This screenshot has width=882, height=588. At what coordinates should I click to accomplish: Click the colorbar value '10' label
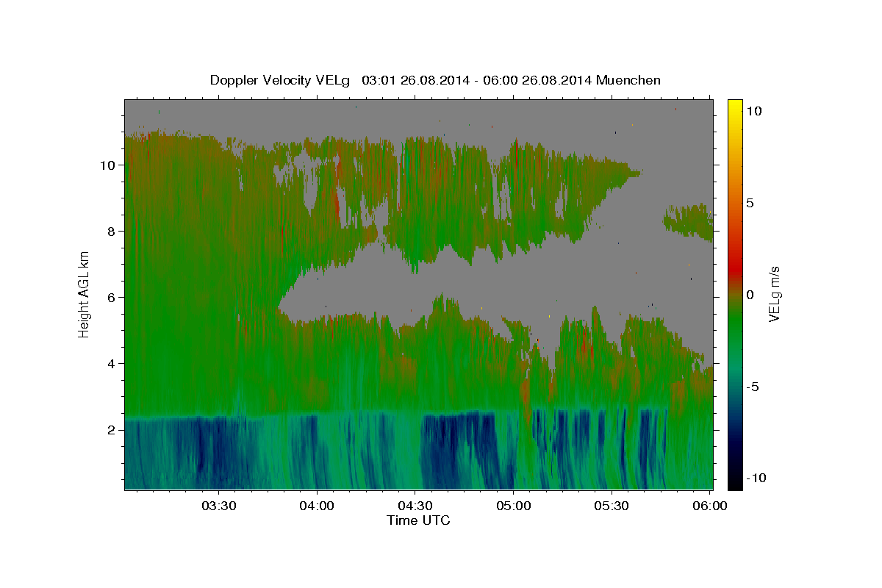coord(754,111)
